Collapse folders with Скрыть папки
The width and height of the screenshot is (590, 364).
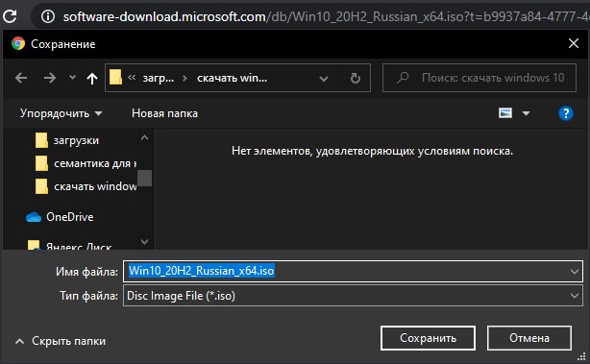(x=61, y=341)
